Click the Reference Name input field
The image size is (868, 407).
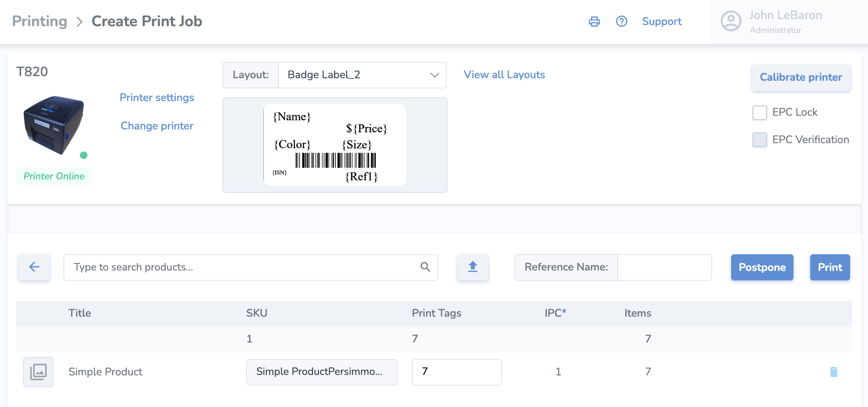pyautogui.click(x=664, y=267)
